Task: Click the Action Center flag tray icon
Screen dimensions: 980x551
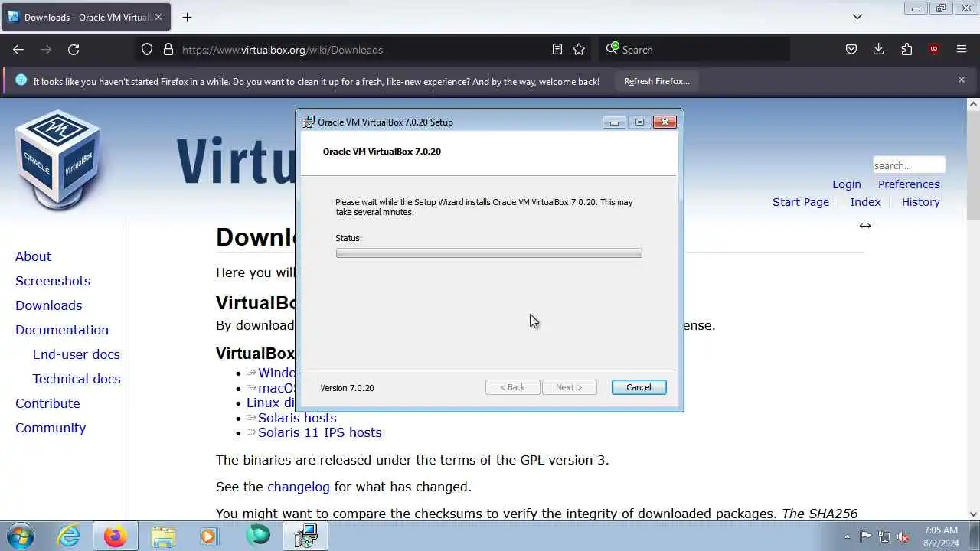Action: tap(865, 536)
